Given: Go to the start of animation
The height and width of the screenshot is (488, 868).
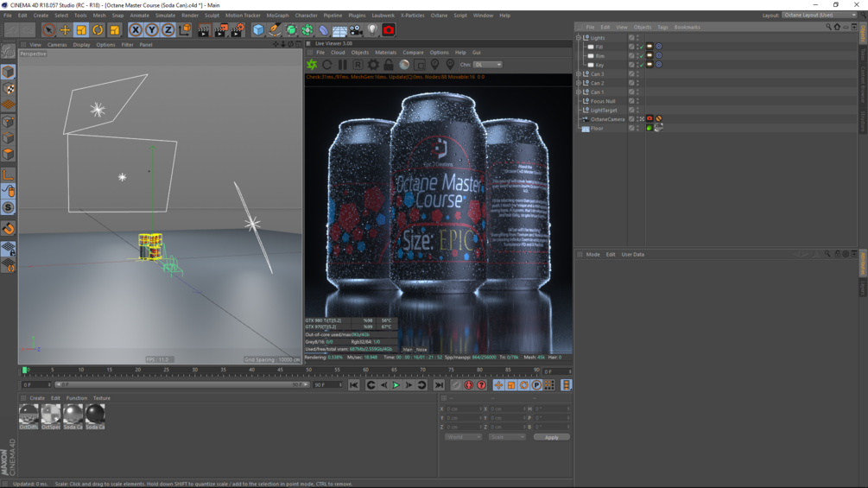Looking at the screenshot, I should point(354,385).
